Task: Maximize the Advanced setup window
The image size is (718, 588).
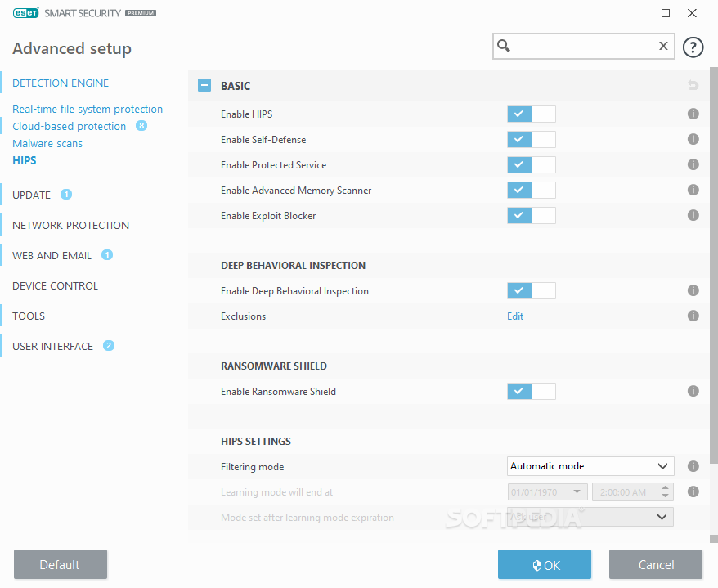Action: pyautogui.click(x=666, y=13)
